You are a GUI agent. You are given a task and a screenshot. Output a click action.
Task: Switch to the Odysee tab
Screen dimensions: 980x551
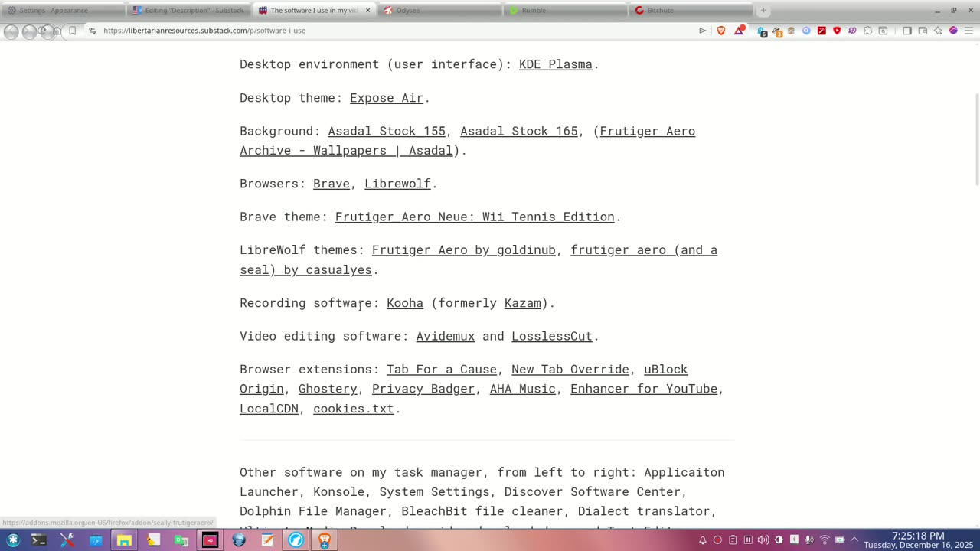point(439,11)
